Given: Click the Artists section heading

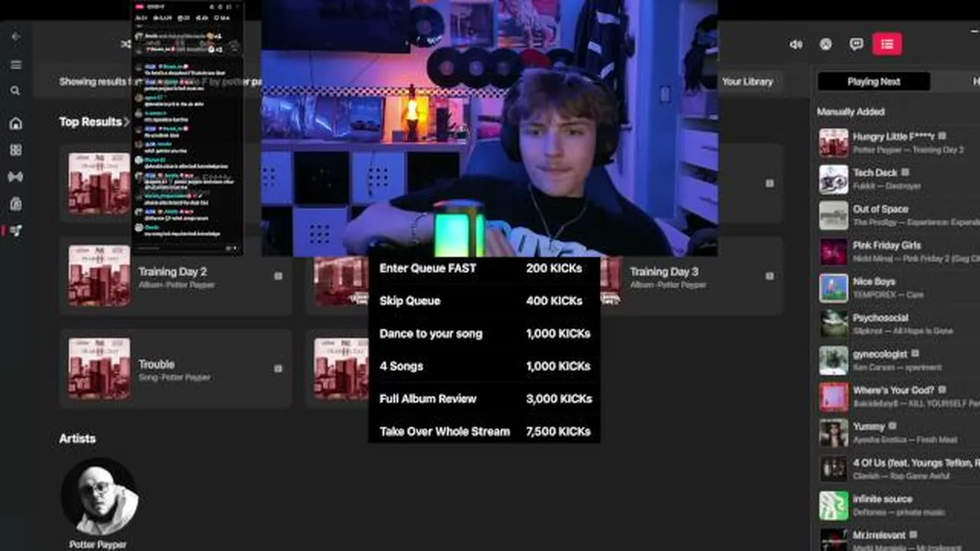Looking at the screenshot, I should [x=77, y=439].
